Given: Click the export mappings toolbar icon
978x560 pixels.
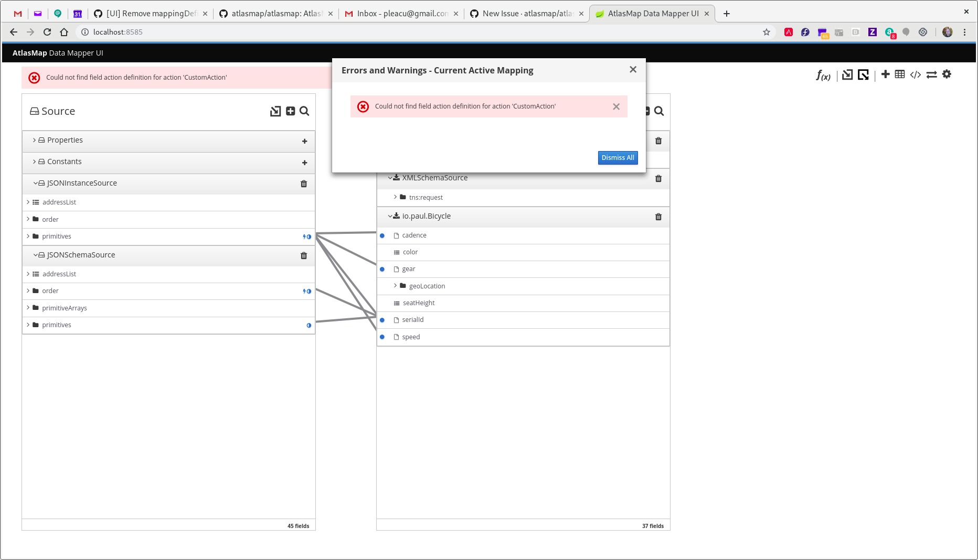Looking at the screenshot, I should pos(863,74).
